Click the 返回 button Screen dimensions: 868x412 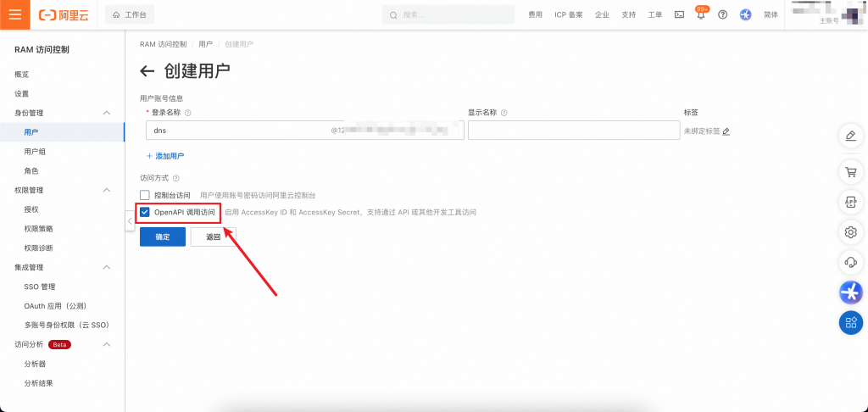click(213, 237)
